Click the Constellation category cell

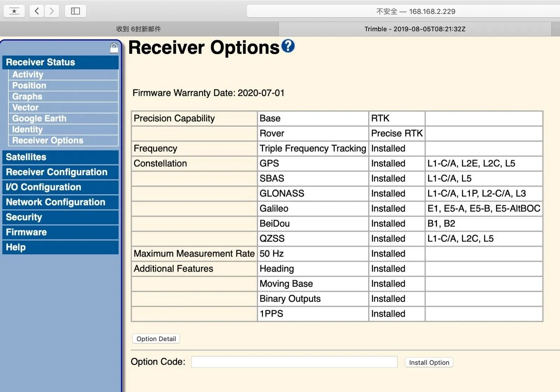click(x=194, y=164)
